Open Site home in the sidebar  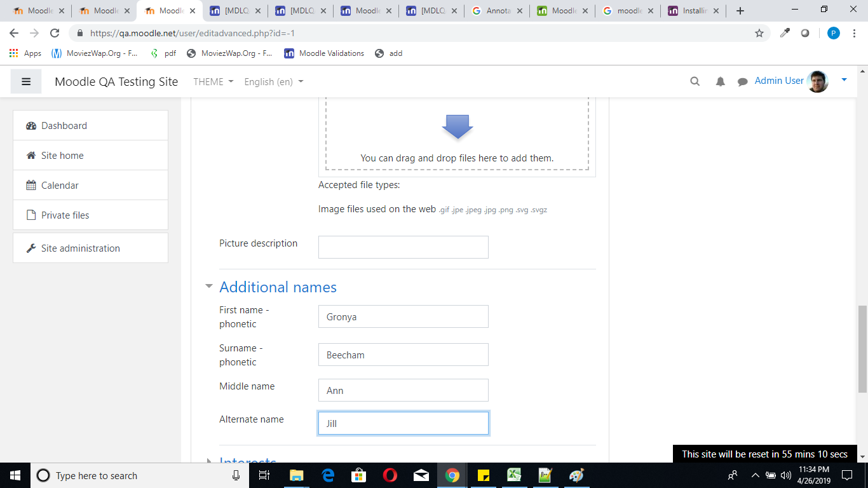click(90, 155)
